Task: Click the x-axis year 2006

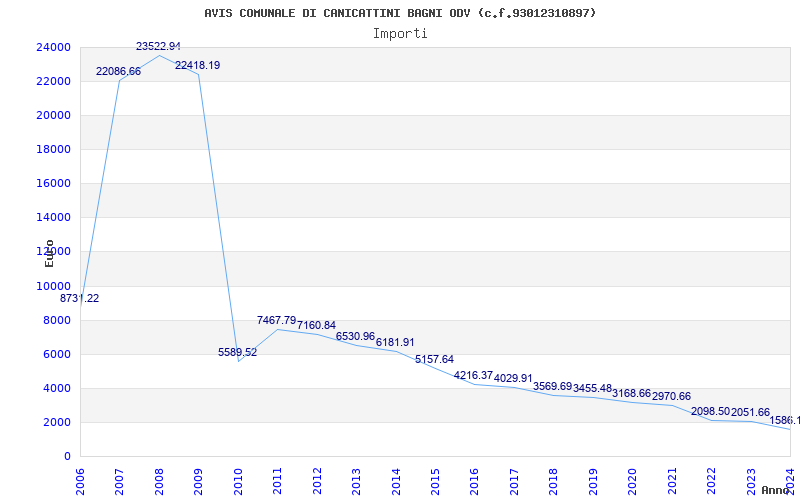Action: [x=80, y=481]
